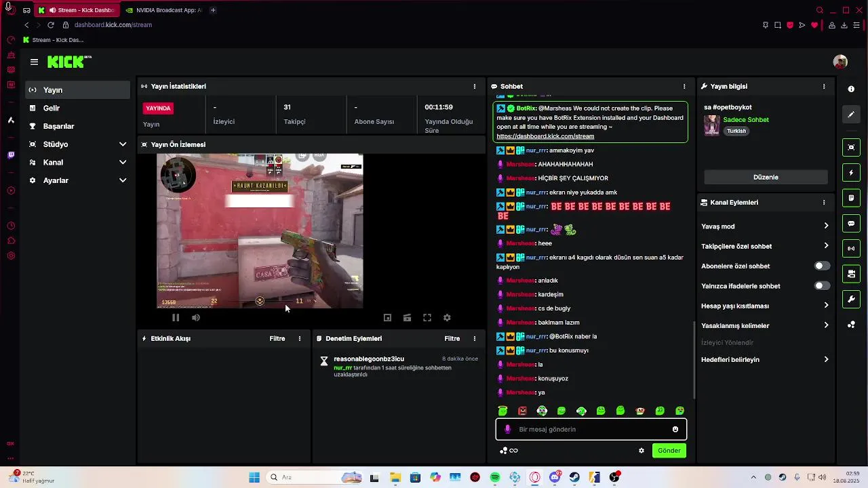Screen dimensions: 868x488
Task: Open Discord from the taskbar
Action: pyautogui.click(x=555, y=478)
